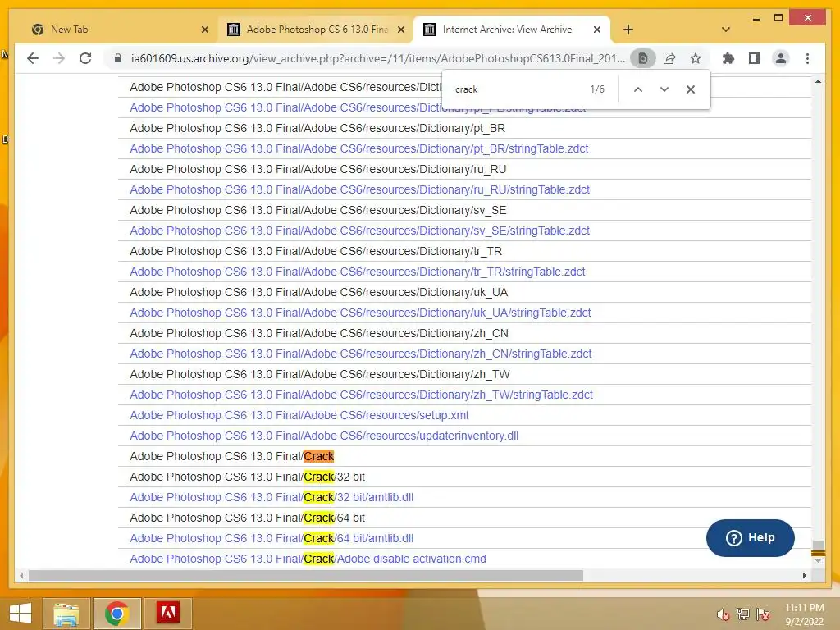The width and height of the screenshot is (840, 630).
Task: Select the 'Dictionary/zh_TW' folder row text
Action: [x=320, y=374]
